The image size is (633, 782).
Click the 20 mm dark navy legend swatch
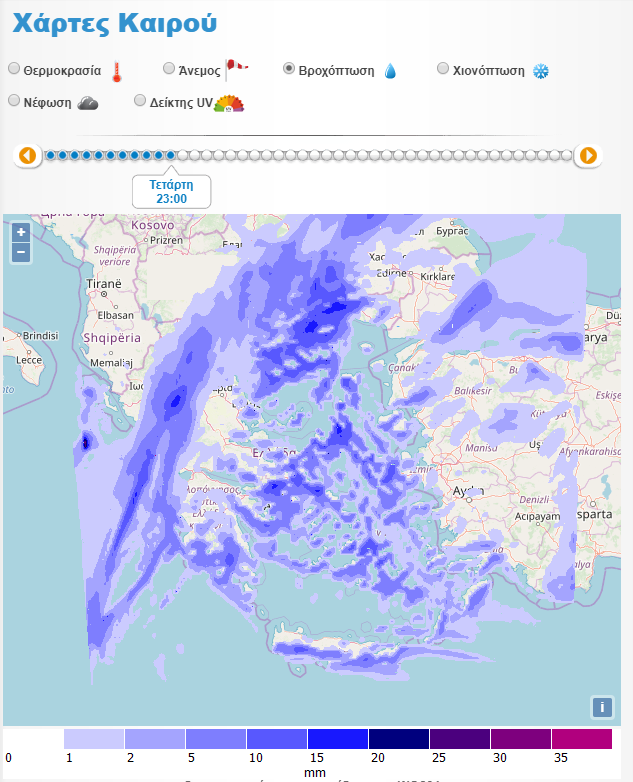click(x=399, y=739)
